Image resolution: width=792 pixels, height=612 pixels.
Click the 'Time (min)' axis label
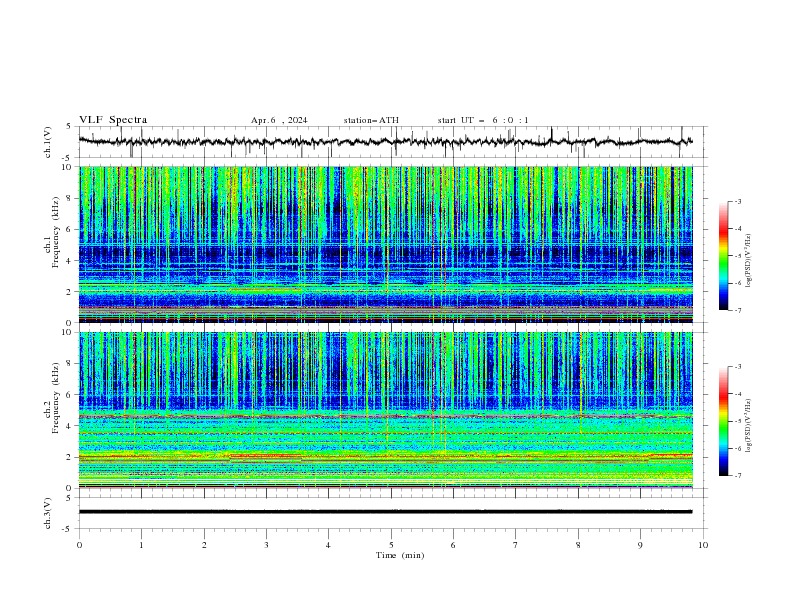(400, 555)
